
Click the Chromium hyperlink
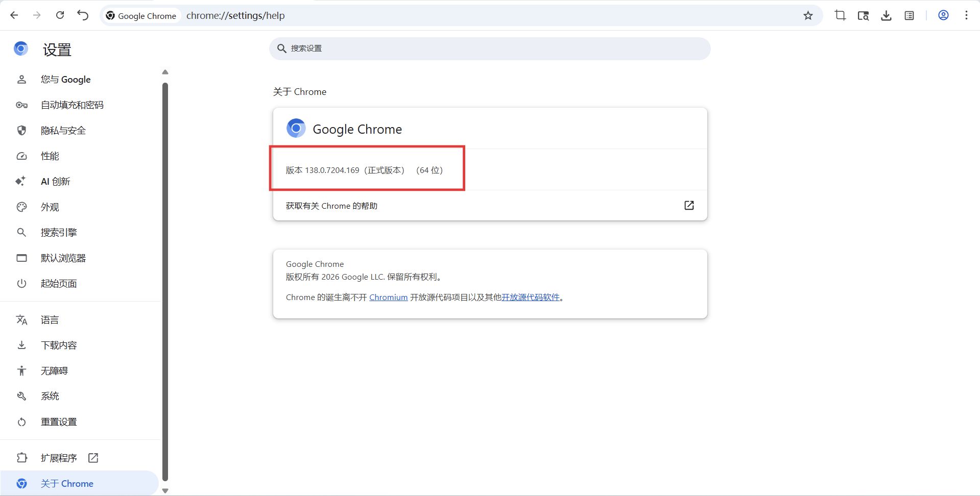tap(388, 297)
